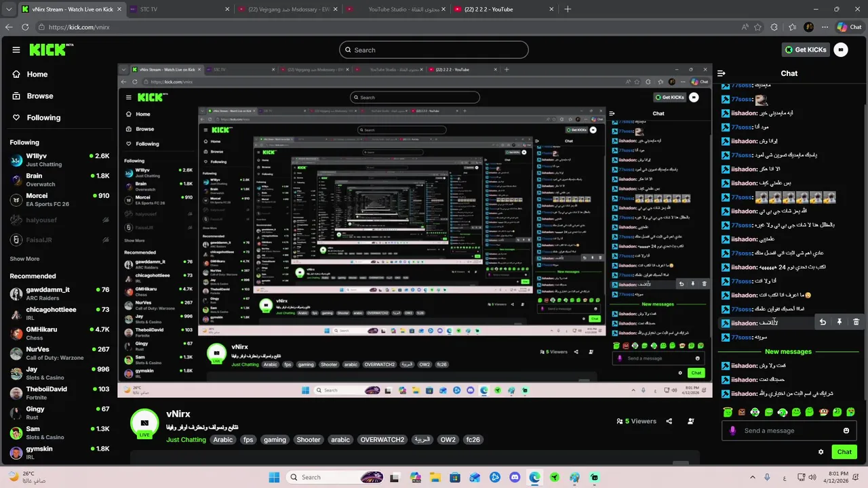The width and height of the screenshot is (868, 488).
Task: Open the Kick hamburger menu
Action: [x=16, y=49]
